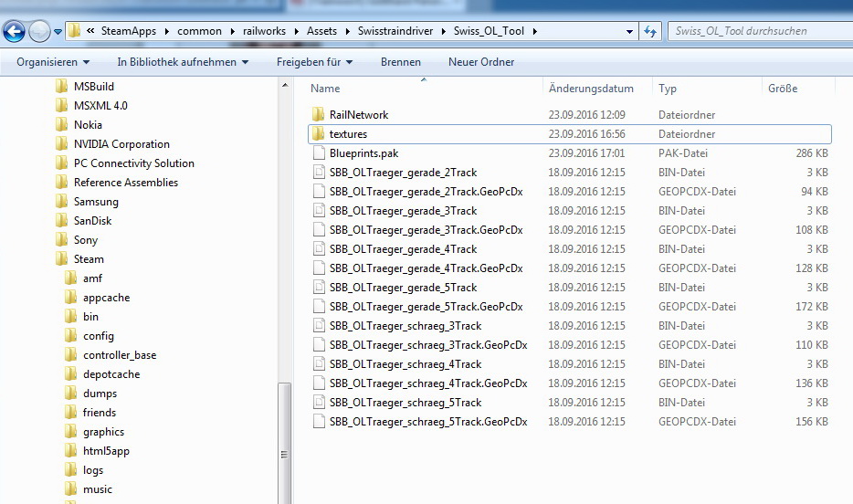The image size is (853, 504).
Task: Click Swiss_OL_Tool in the address breadcrumb
Action: pos(489,31)
